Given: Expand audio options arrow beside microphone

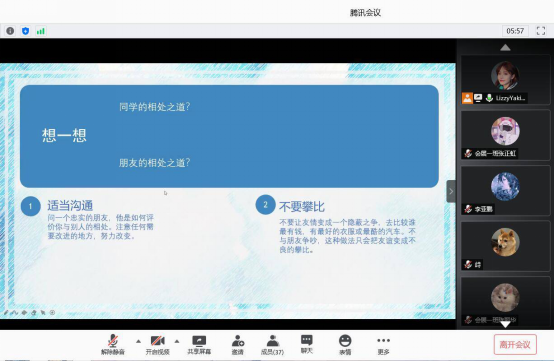Looking at the screenshot, I should (x=138, y=341).
